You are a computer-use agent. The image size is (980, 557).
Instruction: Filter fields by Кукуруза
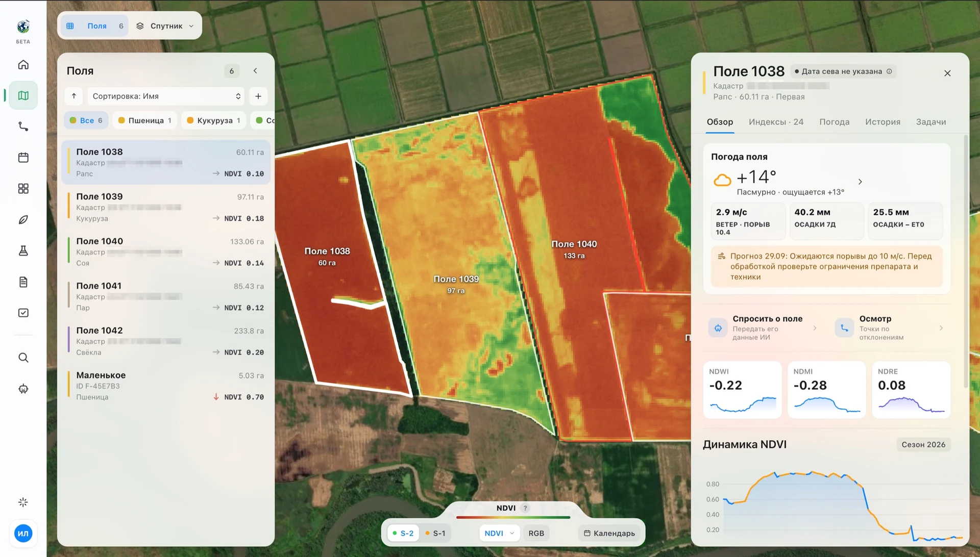[213, 120]
